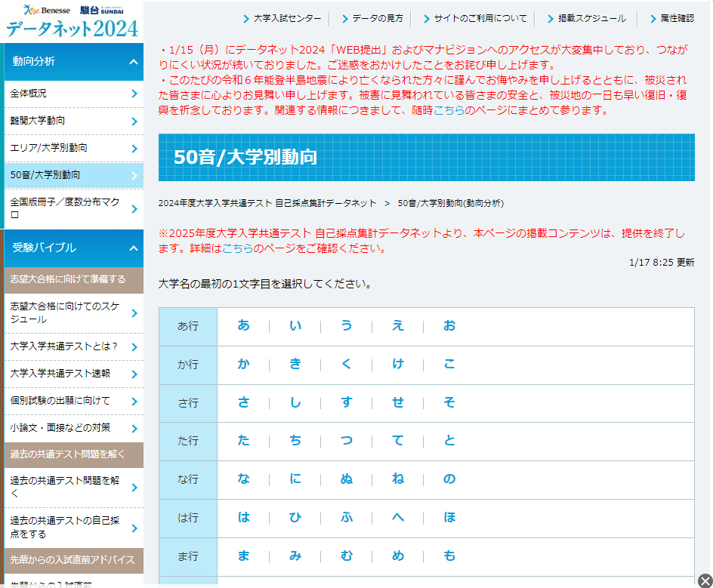Open 掲載スケジュール top link
The image size is (713, 588).
tap(587, 19)
